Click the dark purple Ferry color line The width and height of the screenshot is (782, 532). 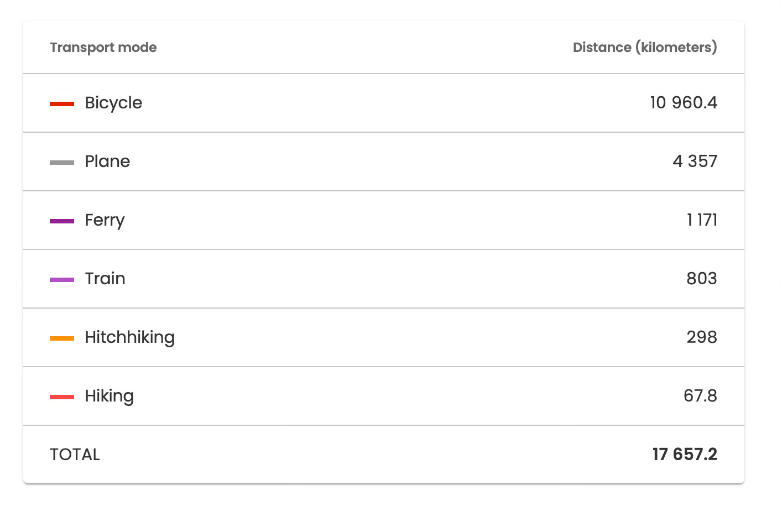61,221
